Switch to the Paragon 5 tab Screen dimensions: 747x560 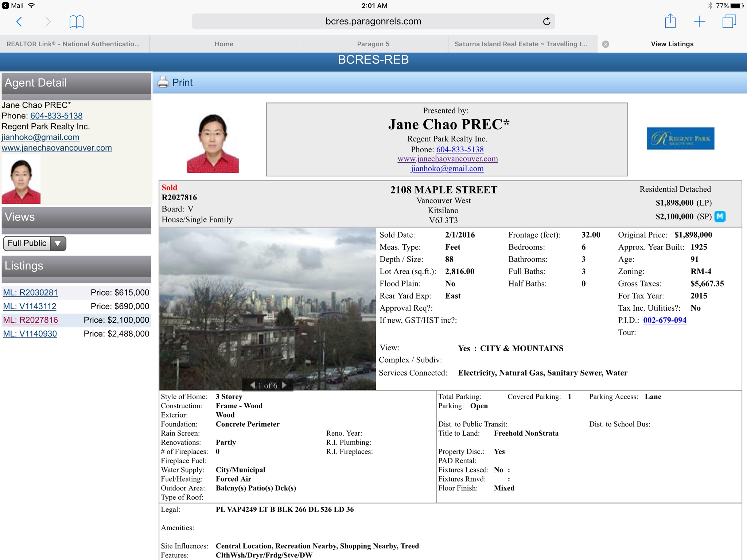point(373,44)
